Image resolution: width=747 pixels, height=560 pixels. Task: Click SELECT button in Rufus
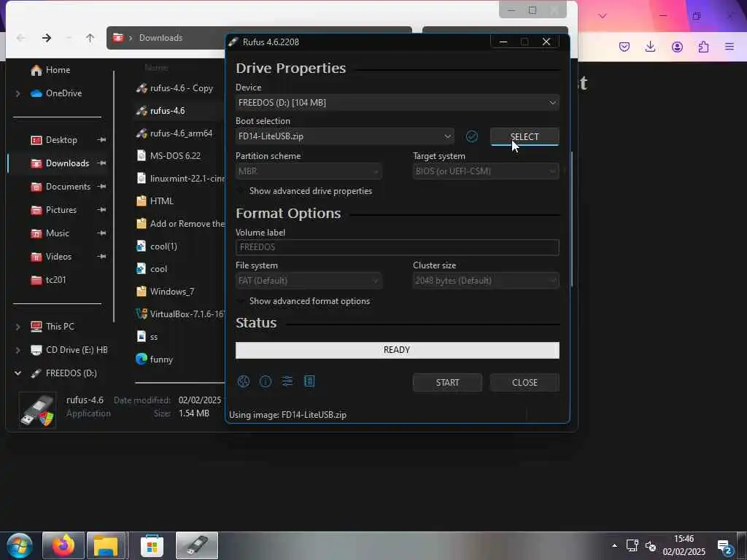click(x=525, y=136)
